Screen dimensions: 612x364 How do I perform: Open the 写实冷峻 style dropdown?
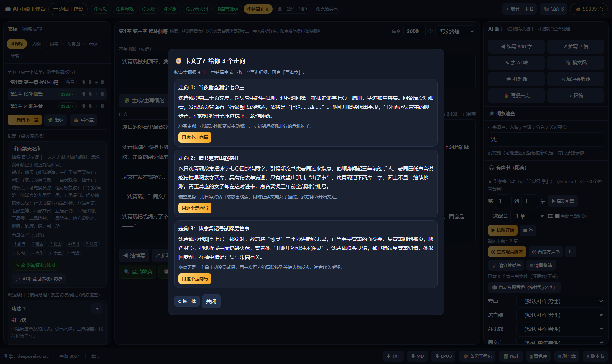[456, 32]
